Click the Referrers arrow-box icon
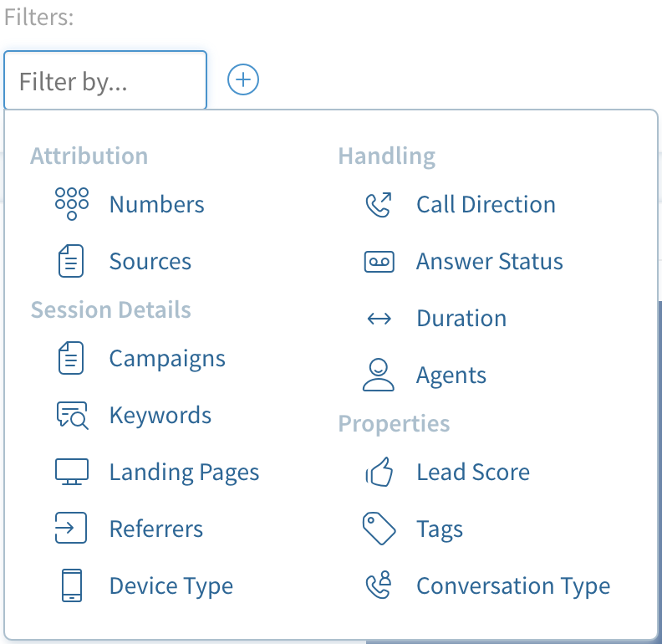This screenshot has height=644, width=662. (x=71, y=528)
